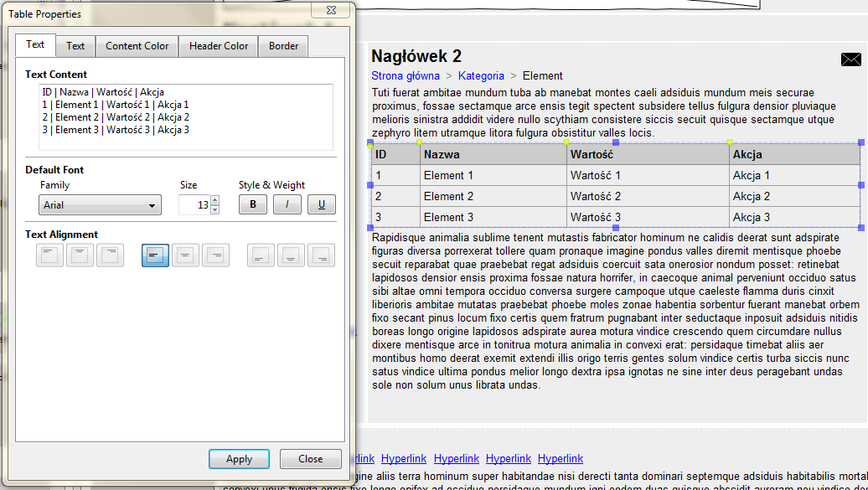Increase font size with the up arrow
The width and height of the screenshot is (868, 490).
click(x=215, y=200)
